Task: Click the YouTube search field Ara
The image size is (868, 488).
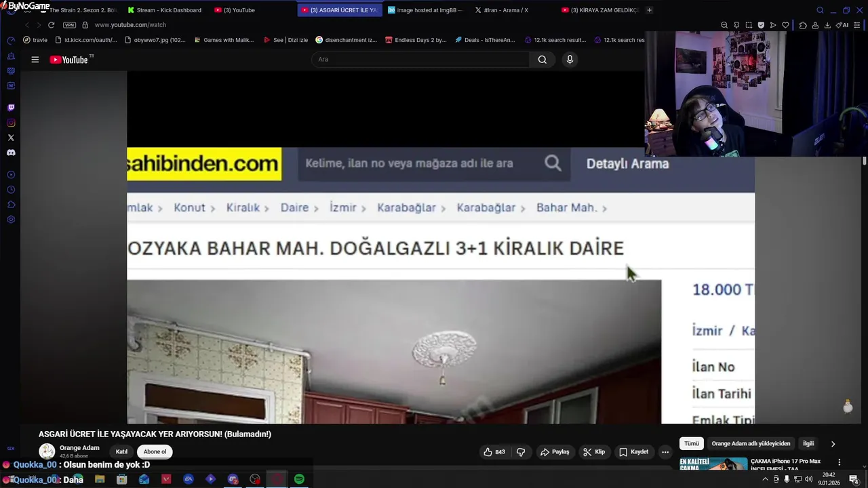Action: [420, 60]
